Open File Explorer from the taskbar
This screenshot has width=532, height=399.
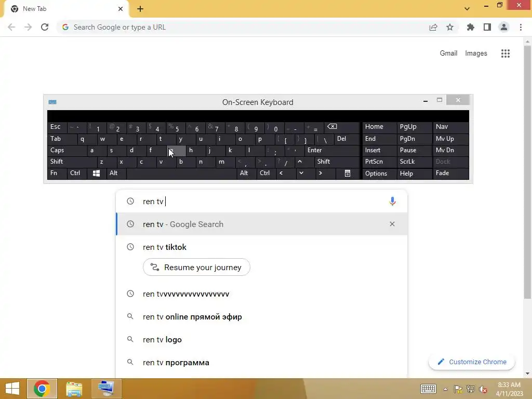tap(74, 389)
